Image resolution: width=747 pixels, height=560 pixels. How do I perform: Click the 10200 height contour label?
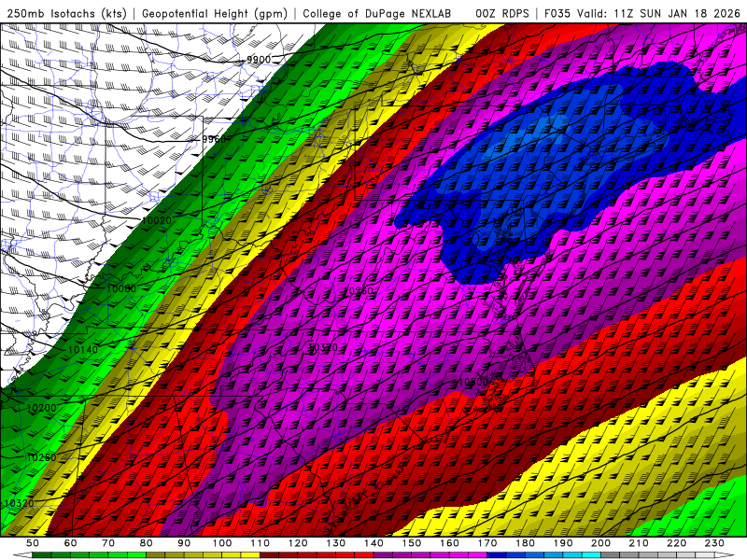(41, 408)
